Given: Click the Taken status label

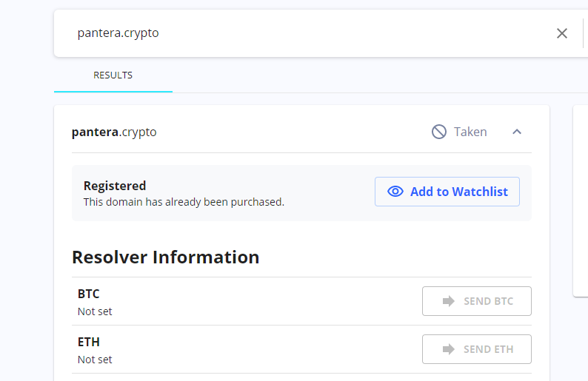Looking at the screenshot, I should click(470, 132).
